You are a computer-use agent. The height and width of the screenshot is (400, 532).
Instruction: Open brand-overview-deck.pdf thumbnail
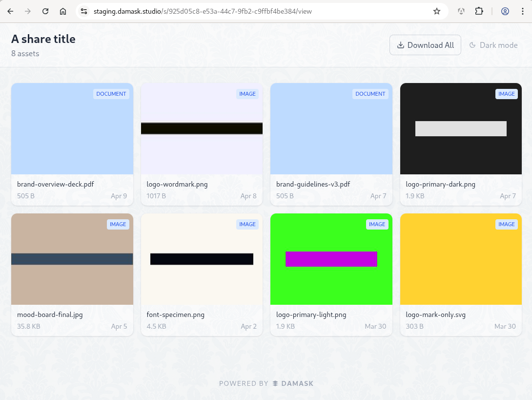(x=72, y=128)
